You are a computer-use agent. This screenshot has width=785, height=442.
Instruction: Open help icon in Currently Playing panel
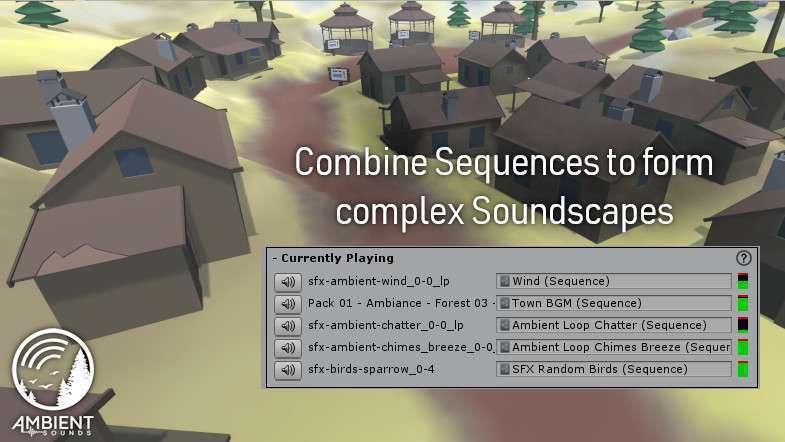[x=743, y=258]
